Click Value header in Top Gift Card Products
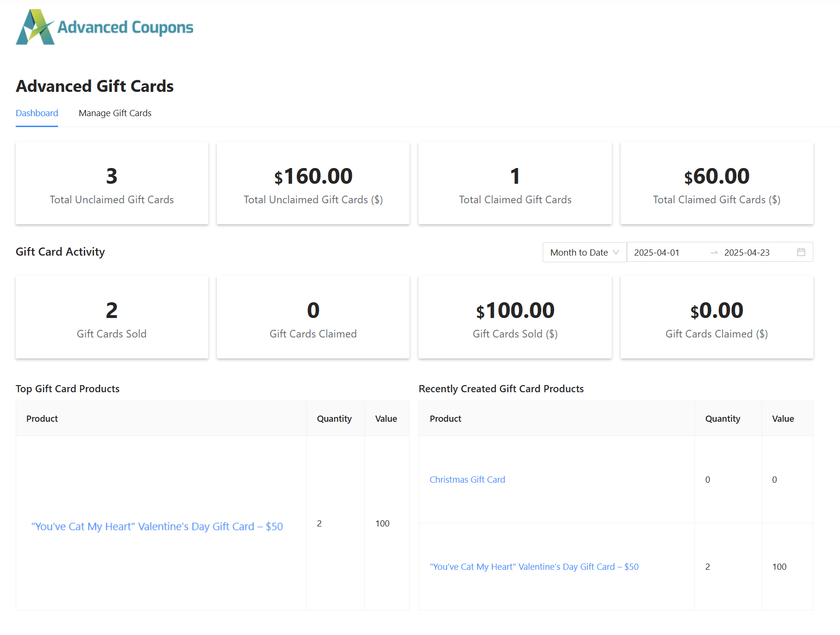840x635 pixels. tap(386, 419)
